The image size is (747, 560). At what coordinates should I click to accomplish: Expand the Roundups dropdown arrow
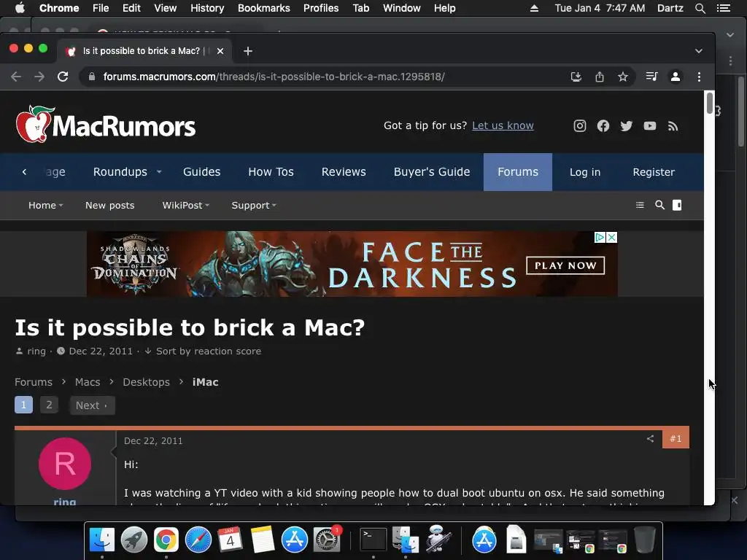(x=159, y=172)
